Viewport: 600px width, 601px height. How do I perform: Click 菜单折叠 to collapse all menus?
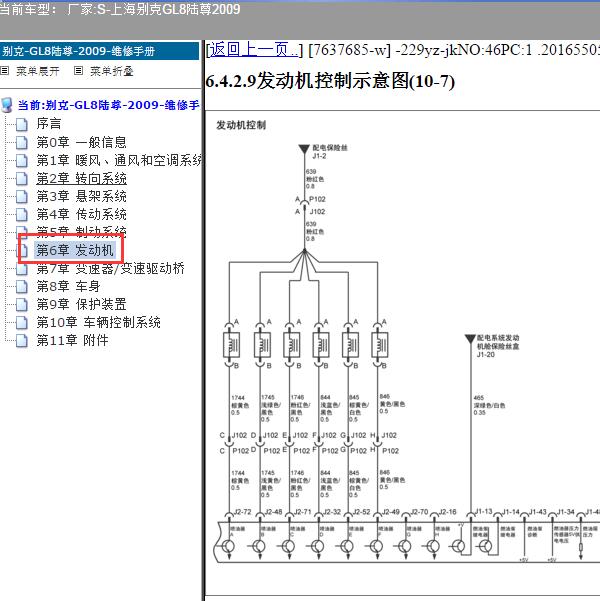(112, 71)
